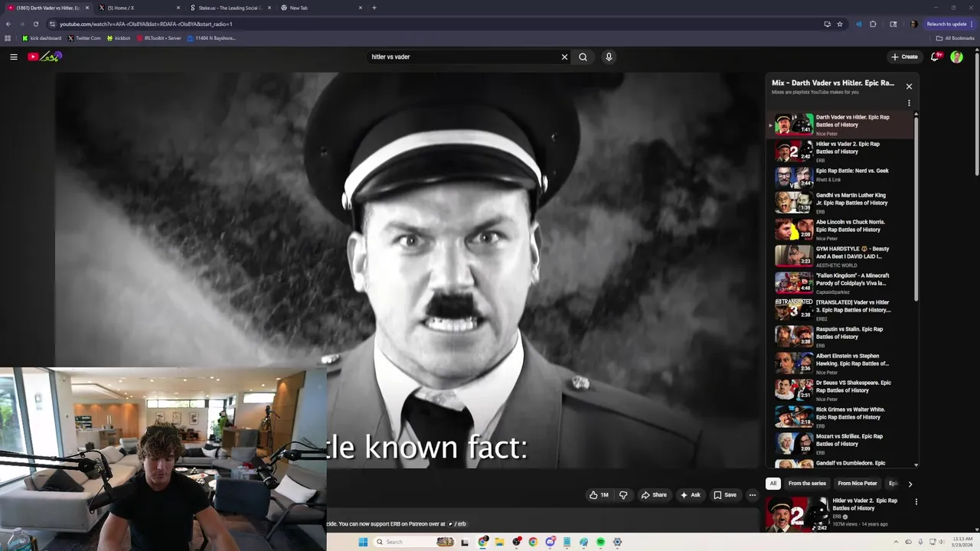This screenshot has width=980, height=551.
Task: Play Dr Seuss VS Shakespeare video
Action: (841, 390)
